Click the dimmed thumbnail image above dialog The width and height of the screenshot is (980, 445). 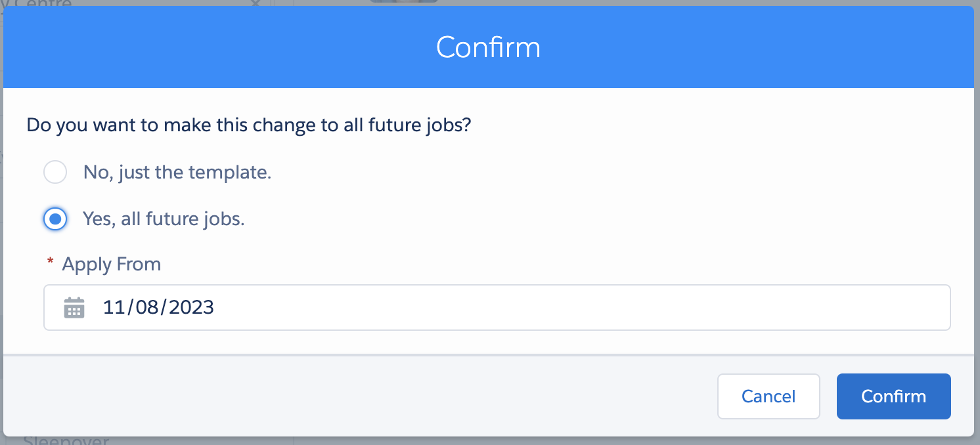click(x=404, y=1)
